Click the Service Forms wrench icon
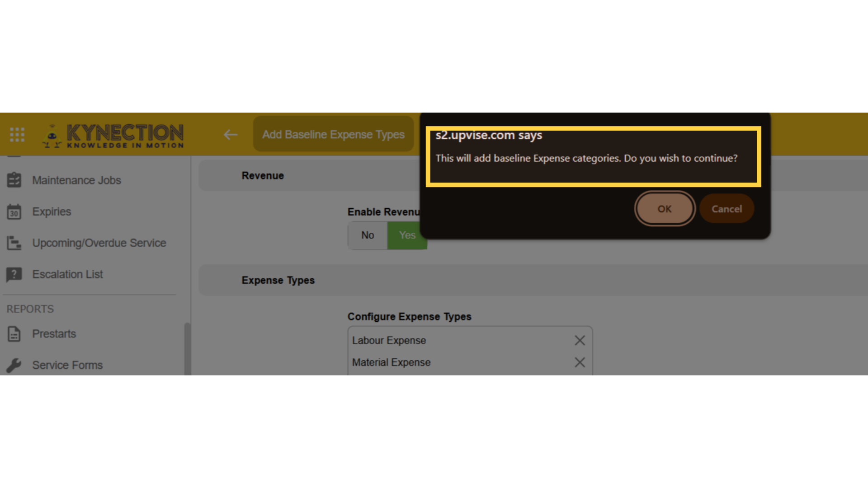The height and width of the screenshot is (488, 868). point(14,365)
